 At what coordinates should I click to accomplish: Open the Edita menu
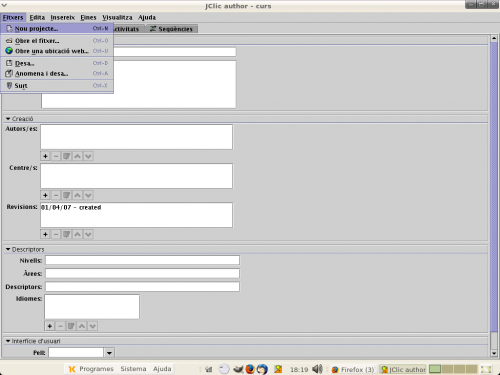pos(37,17)
